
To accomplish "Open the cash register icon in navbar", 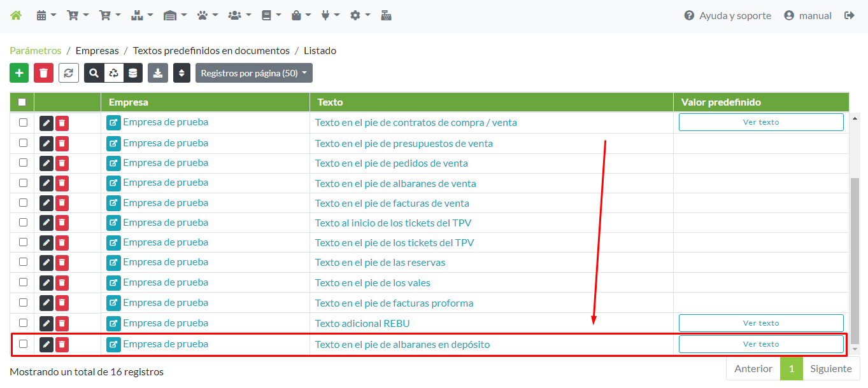I will 386,15.
